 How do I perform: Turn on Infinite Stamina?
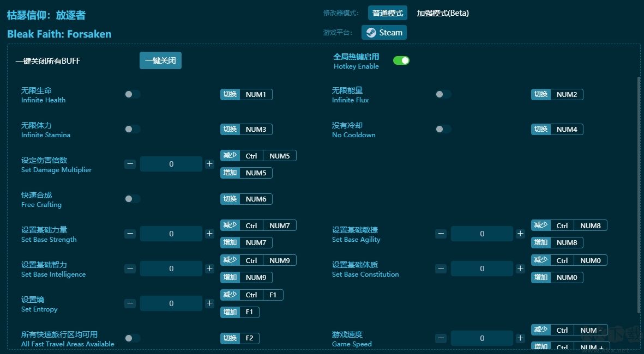pyautogui.click(x=133, y=129)
